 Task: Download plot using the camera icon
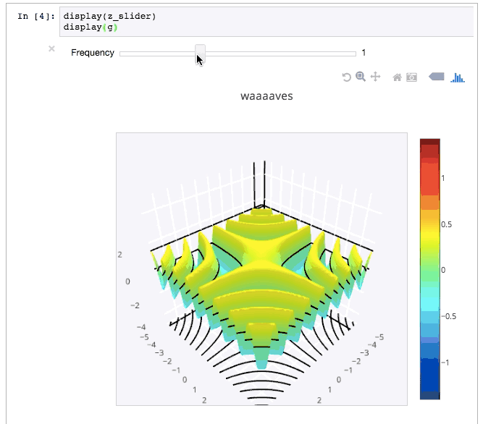pos(411,77)
